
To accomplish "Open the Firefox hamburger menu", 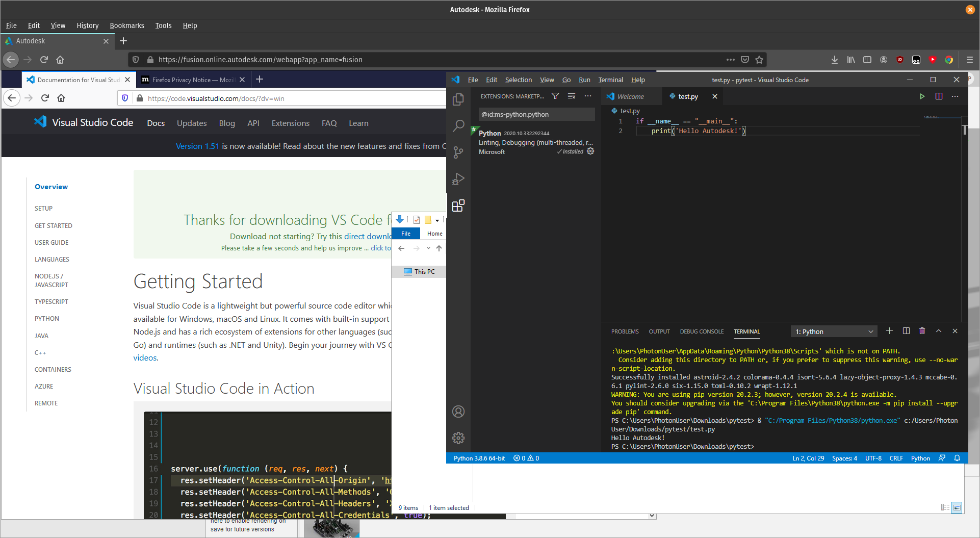I will coord(970,60).
